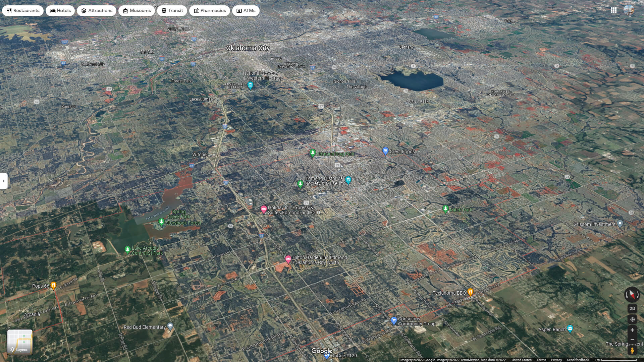Open the Terms link
Screen dimensions: 644x362
[x=541, y=360]
